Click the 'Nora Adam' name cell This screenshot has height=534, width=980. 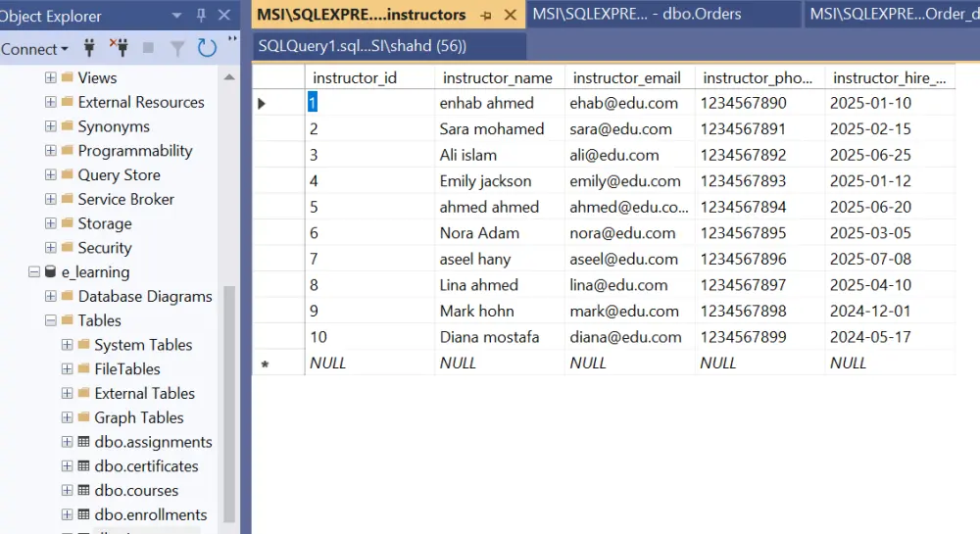click(500, 233)
